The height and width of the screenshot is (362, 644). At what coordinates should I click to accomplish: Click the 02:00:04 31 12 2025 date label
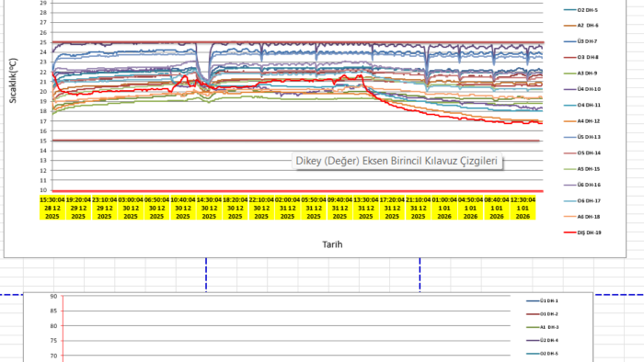(287, 208)
